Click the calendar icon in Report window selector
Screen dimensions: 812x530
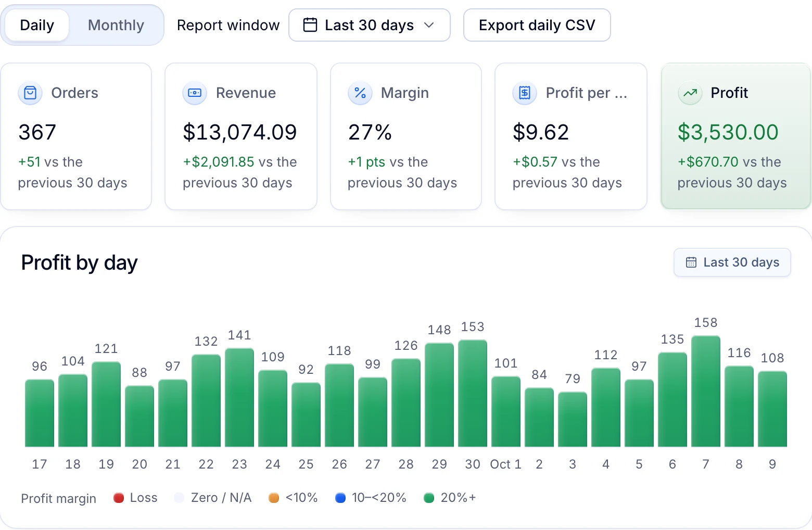310,25
